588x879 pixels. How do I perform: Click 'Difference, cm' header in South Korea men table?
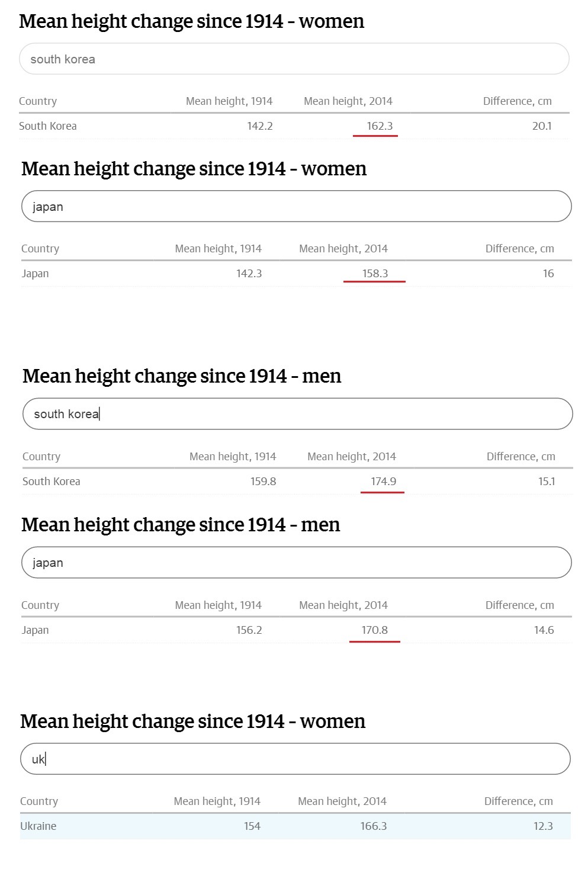coord(521,456)
